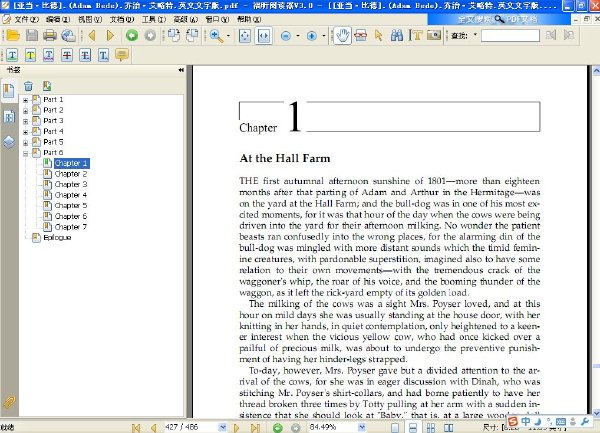This screenshot has height=433, width=600.
Task: Click the Save disk icon
Action: point(32,36)
